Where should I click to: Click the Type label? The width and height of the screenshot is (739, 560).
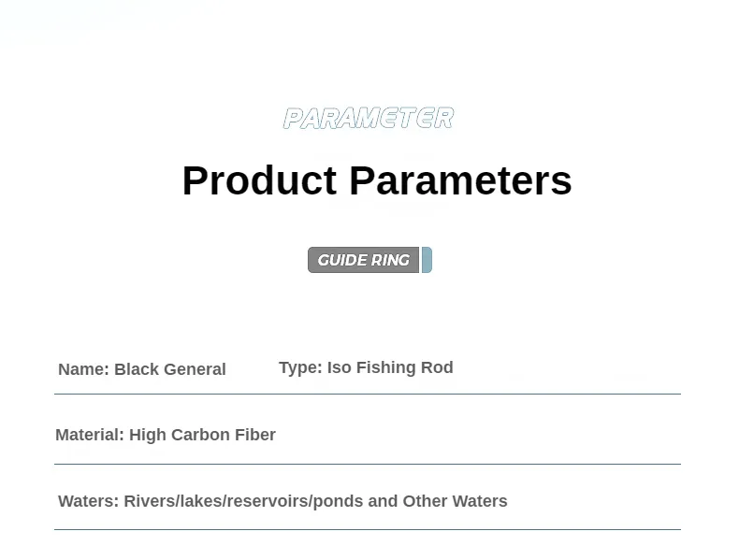coord(300,367)
